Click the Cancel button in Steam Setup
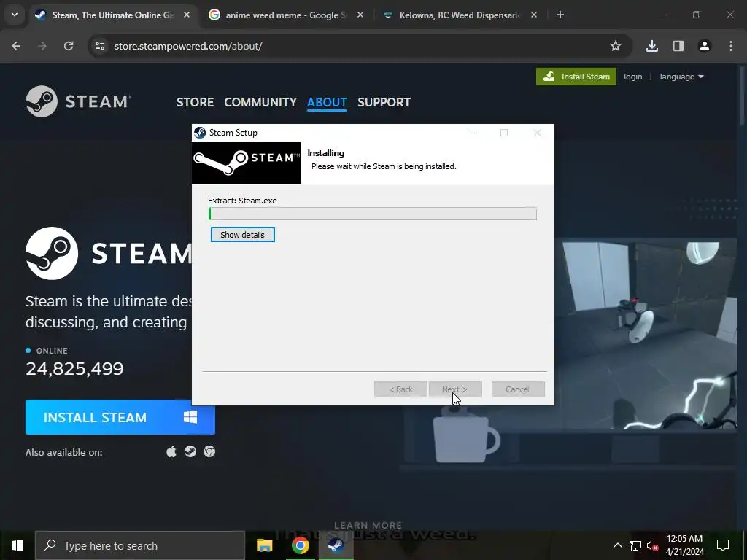 (x=517, y=389)
